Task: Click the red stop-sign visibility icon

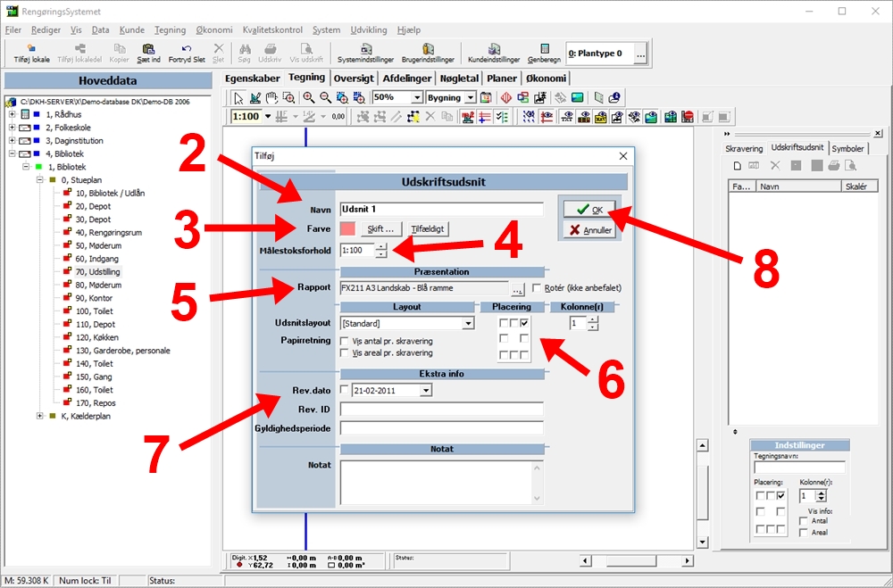Action: [x=688, y=117]
